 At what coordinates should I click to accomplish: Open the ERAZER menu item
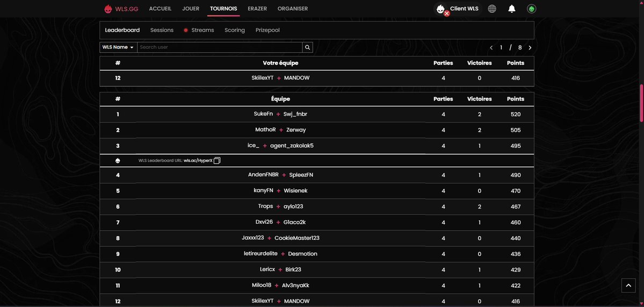point(257,9)
